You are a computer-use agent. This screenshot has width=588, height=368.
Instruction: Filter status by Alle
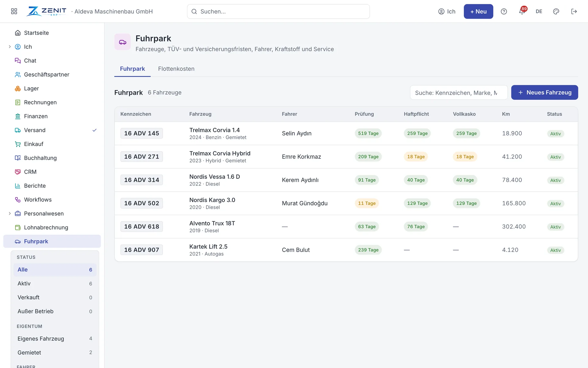coord(55,270)
